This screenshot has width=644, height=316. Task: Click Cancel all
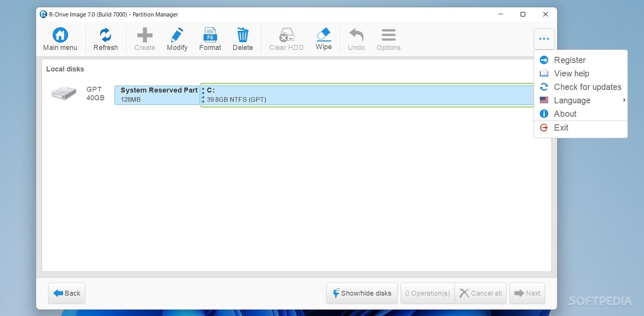[481, 293]
